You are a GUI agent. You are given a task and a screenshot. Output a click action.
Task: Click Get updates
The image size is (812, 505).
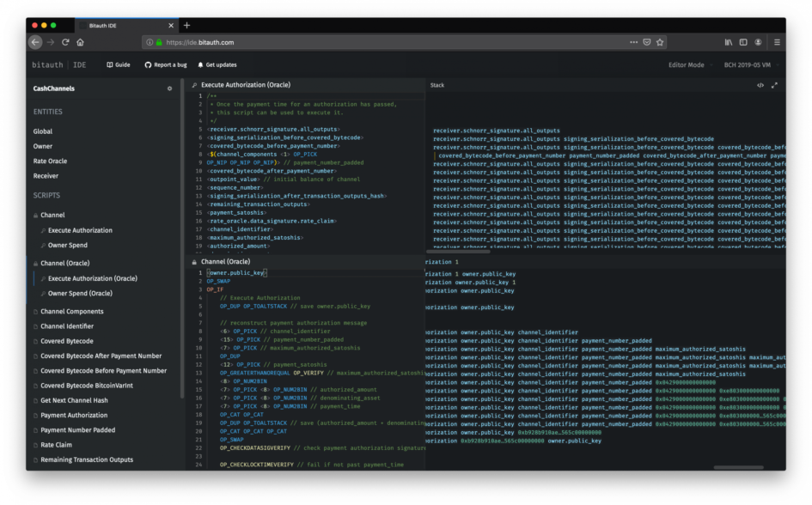coord(217,64)
